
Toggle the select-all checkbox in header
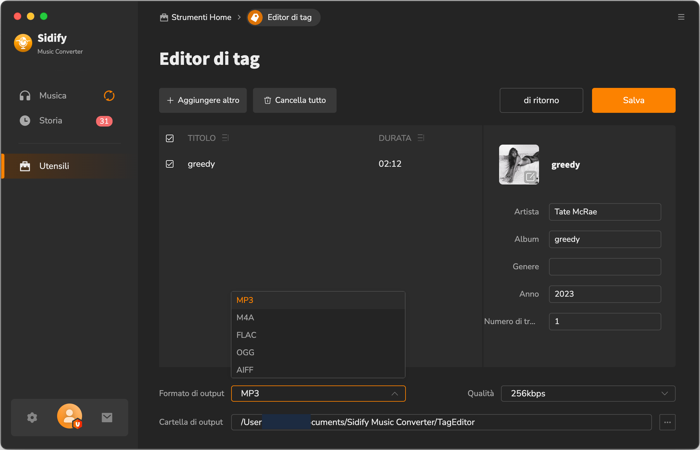(x=170, y=138)
